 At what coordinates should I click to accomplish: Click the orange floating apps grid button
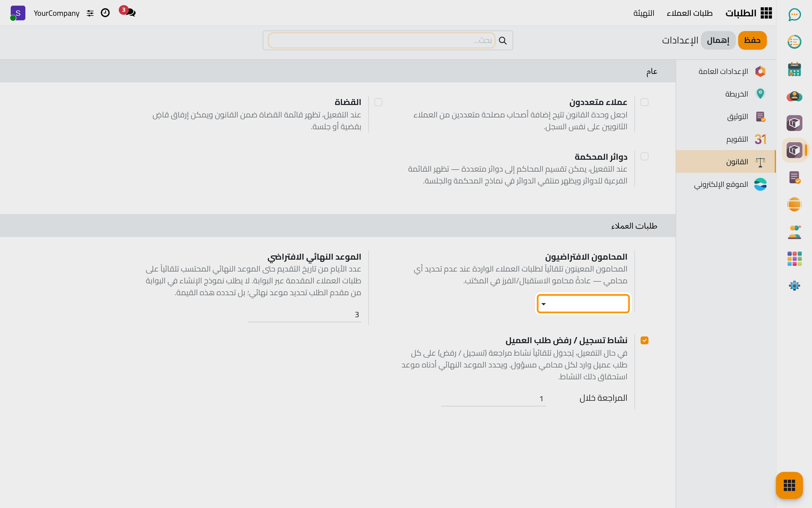789,485
